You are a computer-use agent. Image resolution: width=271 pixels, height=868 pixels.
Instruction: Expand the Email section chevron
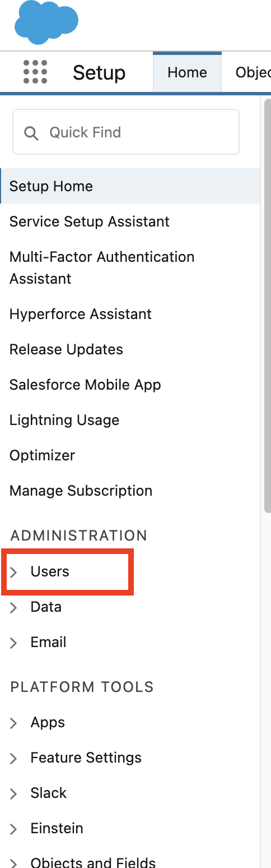click(14, 643)
